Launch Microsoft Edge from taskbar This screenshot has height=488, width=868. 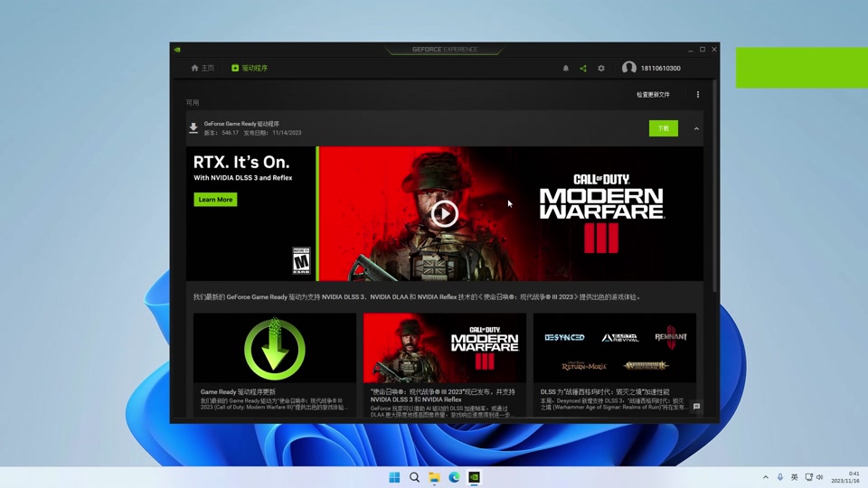(x=454, y=477)
